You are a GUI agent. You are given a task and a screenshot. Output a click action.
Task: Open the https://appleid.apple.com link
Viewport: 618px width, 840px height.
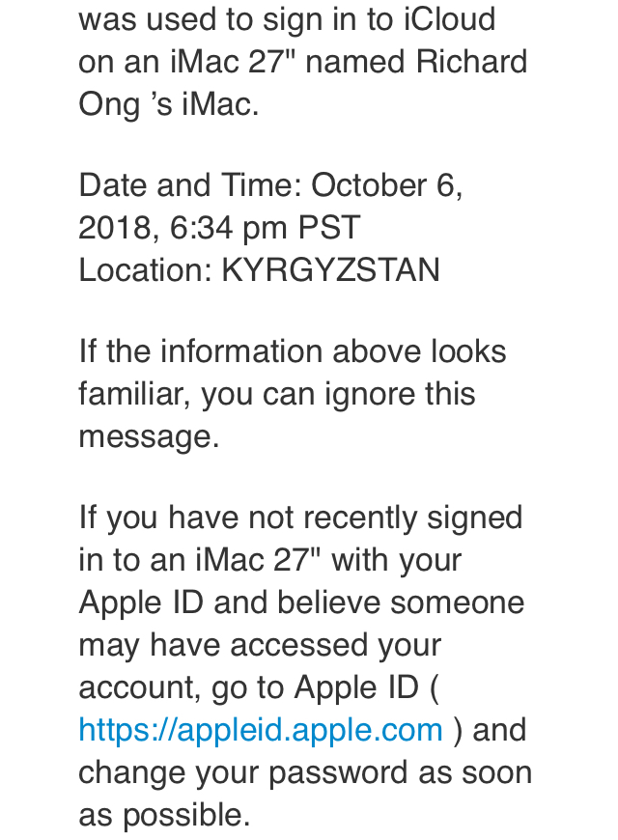pyautogui.click(x=261, y=731)
